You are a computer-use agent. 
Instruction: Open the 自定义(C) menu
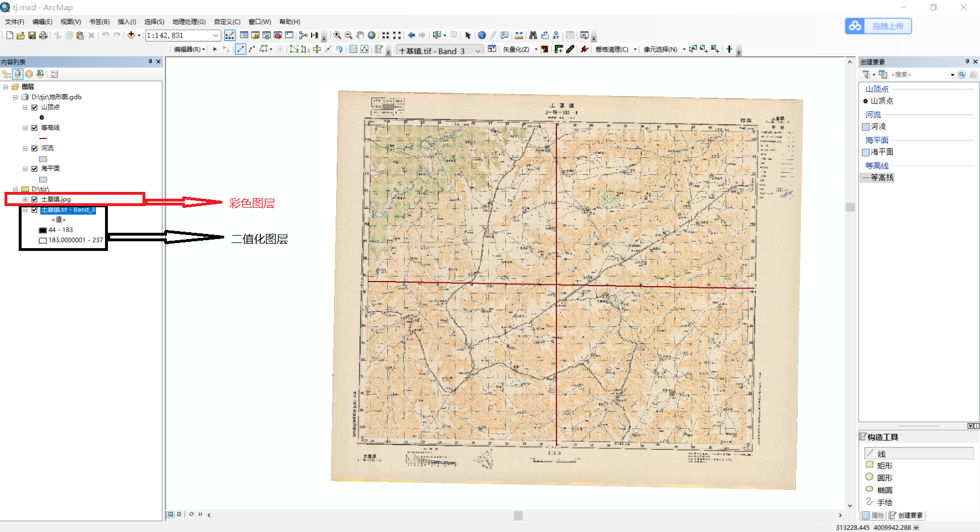tap(227, 22)
